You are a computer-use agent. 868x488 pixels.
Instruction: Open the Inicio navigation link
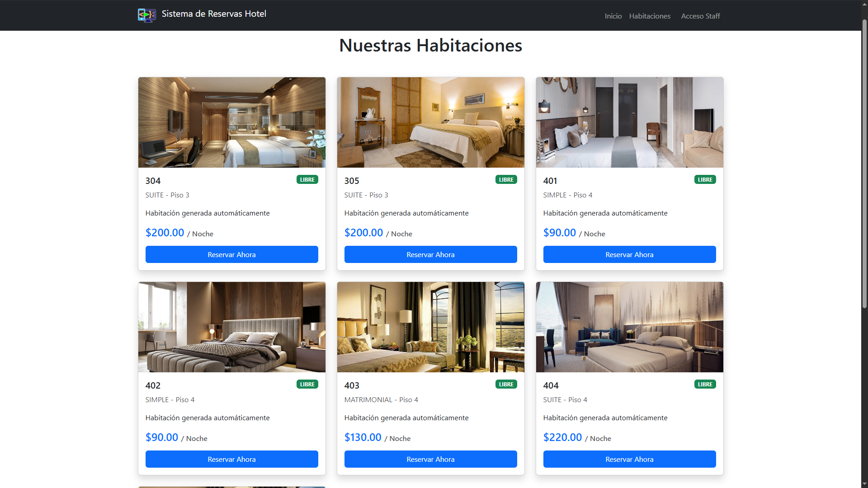[613, 16]
